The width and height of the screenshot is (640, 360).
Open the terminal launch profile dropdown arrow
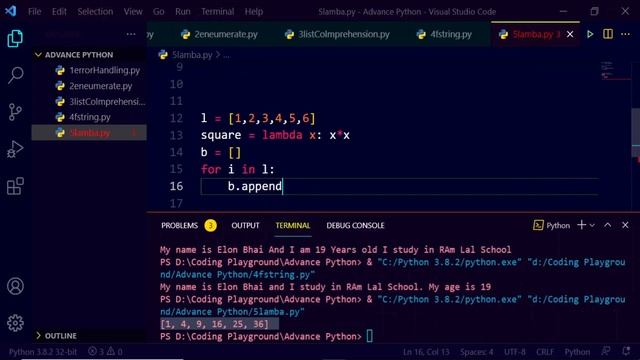point(592,225)
